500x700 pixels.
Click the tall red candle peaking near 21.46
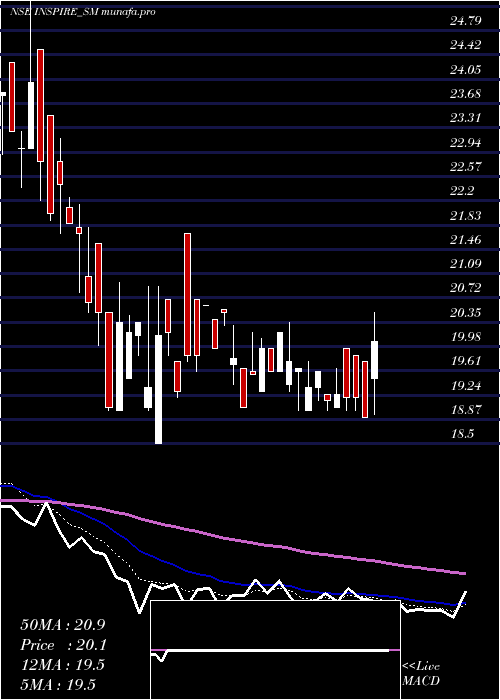[x=188, y=295]
